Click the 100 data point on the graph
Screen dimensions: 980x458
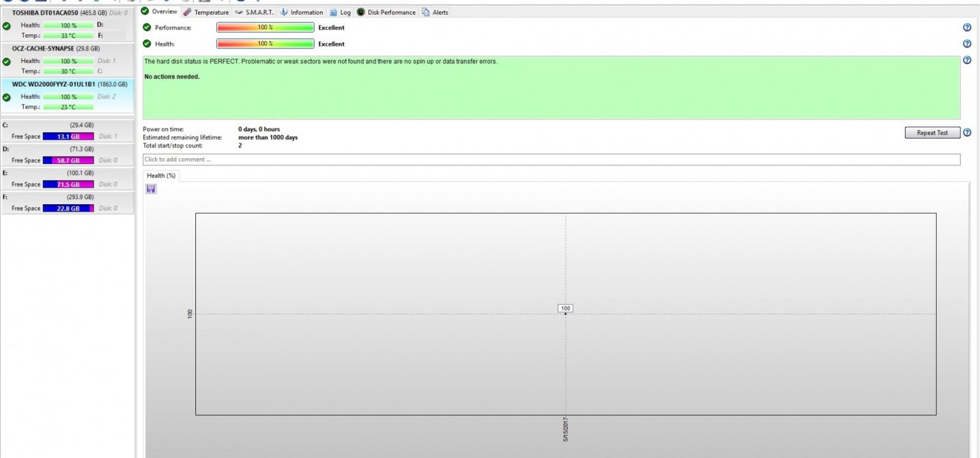(565, 314)
